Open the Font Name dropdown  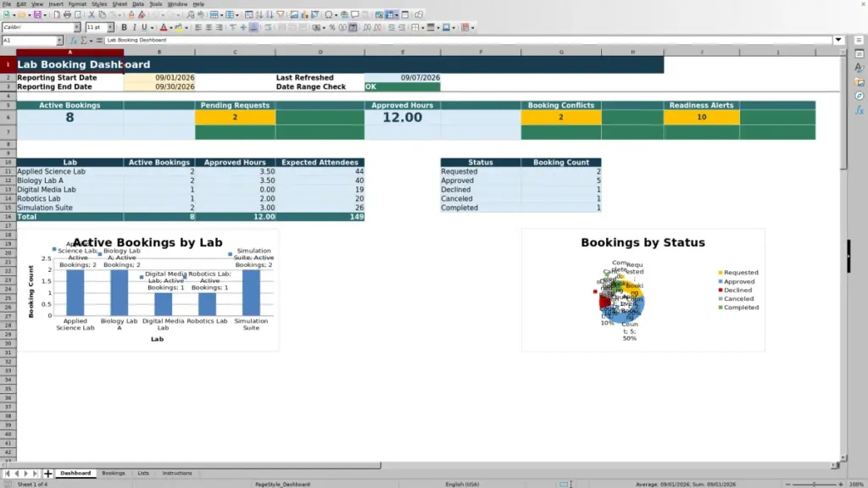click(77, 27)
